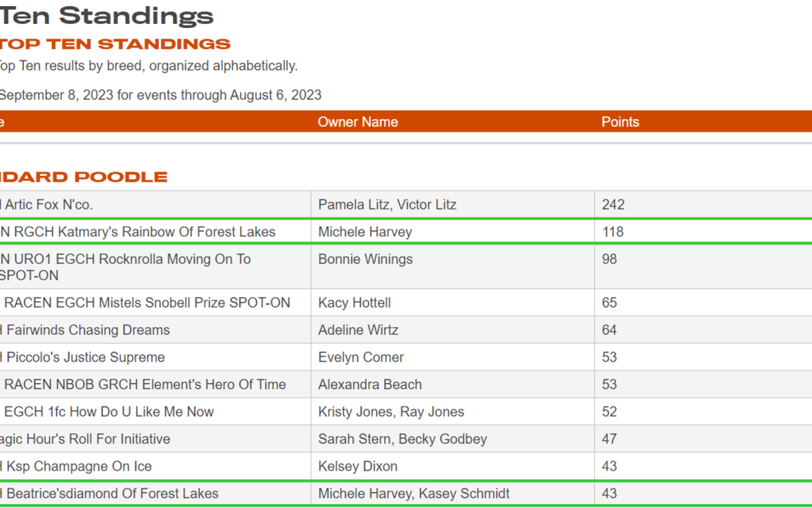Click owner Kristy Jones, Ray Jones

(x=391, y=412)
